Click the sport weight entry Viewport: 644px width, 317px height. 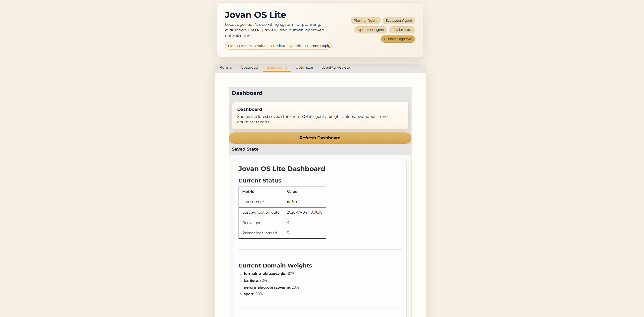(x=253, y=294)
